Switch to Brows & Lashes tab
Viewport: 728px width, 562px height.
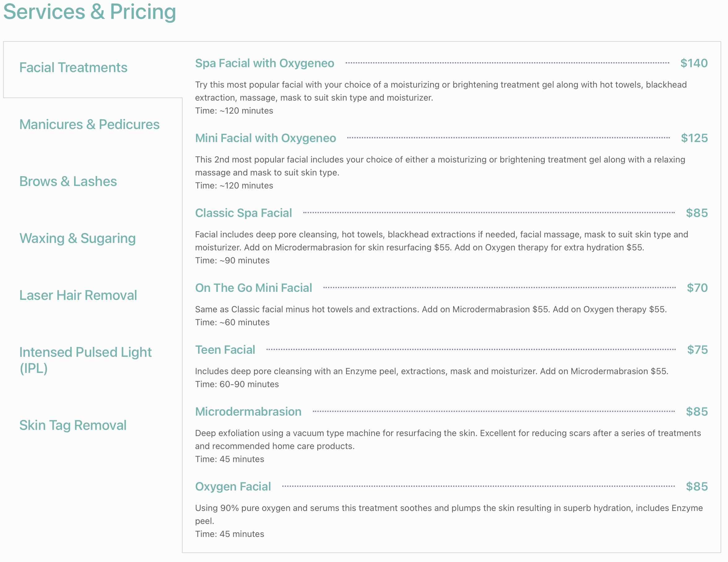pyautogui.click(x=68, y=182)
